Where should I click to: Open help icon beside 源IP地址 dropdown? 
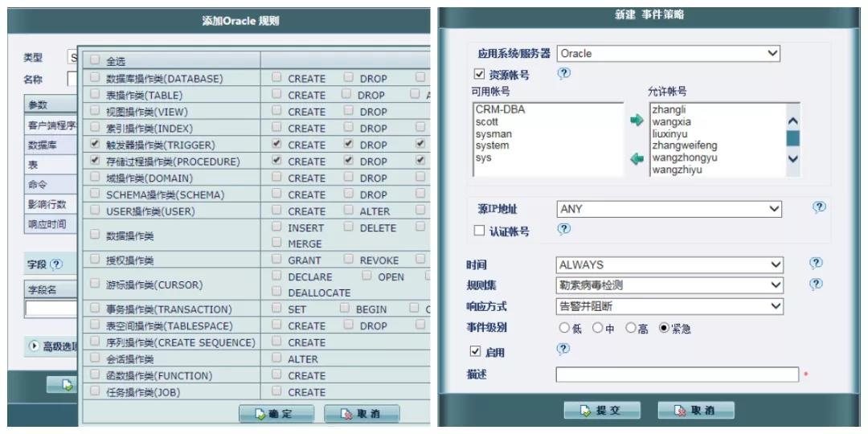tap(818, 207)
